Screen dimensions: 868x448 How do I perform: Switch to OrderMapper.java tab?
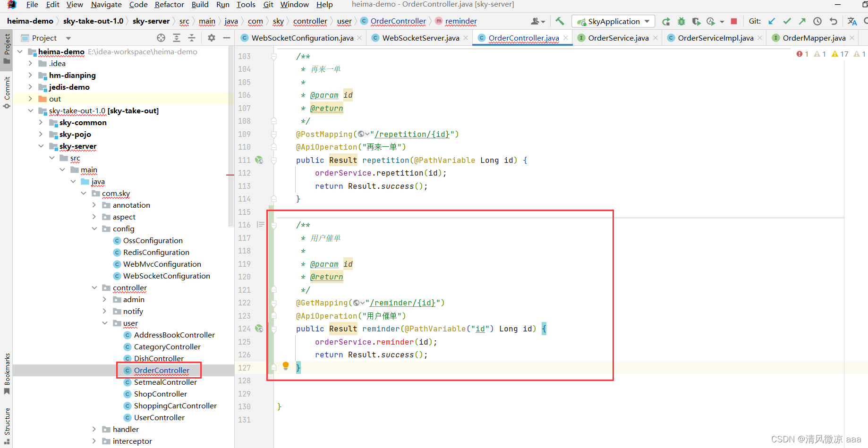coord(814,38)
